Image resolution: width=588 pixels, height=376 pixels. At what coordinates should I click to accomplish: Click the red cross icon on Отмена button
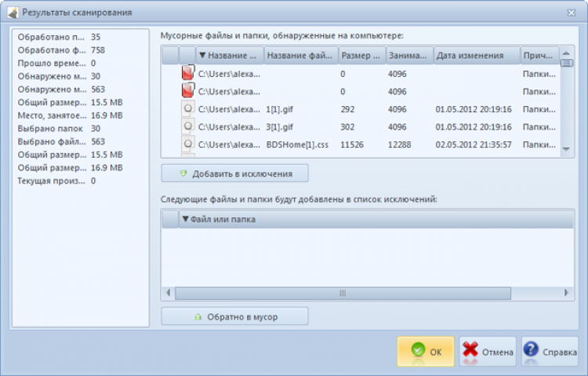[470, 350]
